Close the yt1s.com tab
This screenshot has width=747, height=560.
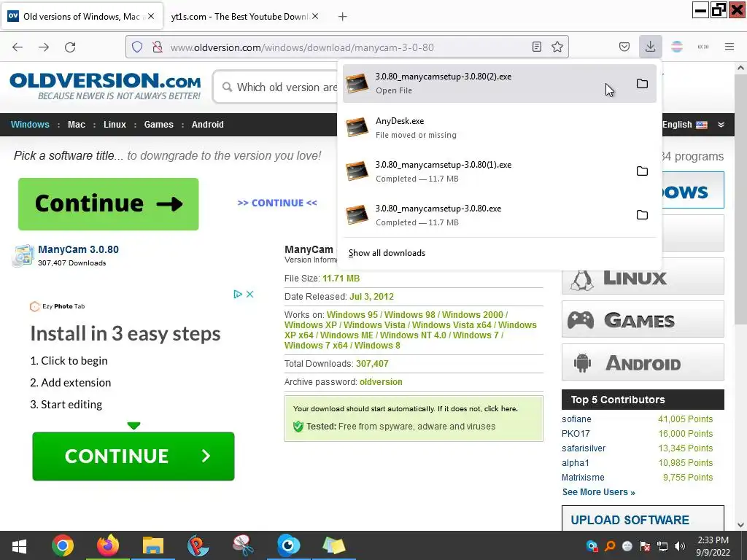coord(315,16)
